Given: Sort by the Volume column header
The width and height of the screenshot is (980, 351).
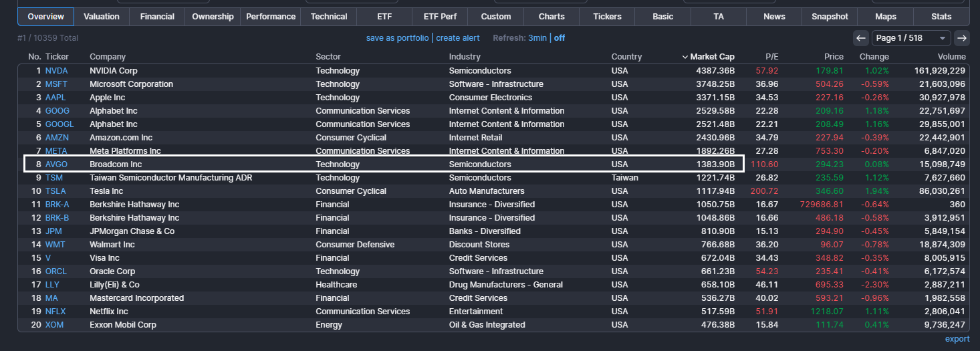Looking at the screenshot, I should pyautogui.click(x=952, y=57).
